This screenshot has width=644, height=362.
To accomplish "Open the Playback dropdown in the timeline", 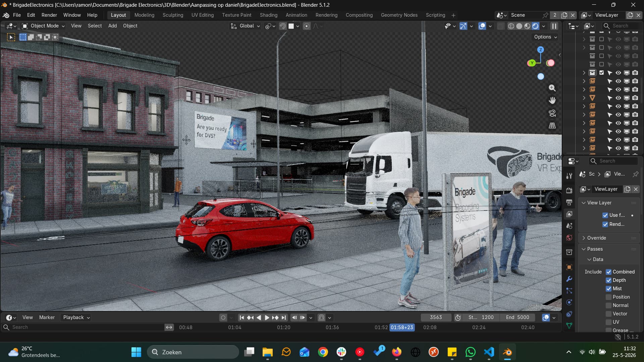I will [x=76, y=317].
